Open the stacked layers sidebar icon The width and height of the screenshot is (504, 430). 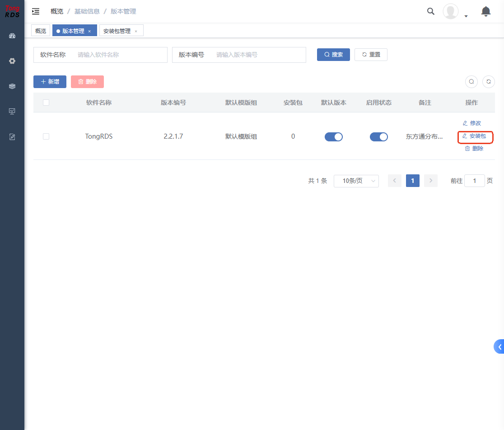click(12, 86)
